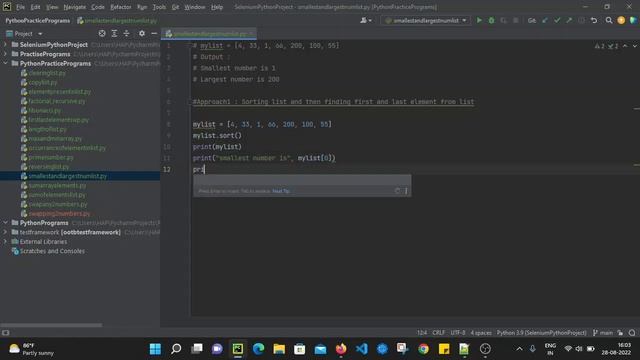Click Expand All in Project panel
640x360 pixels.
point(114,33)
